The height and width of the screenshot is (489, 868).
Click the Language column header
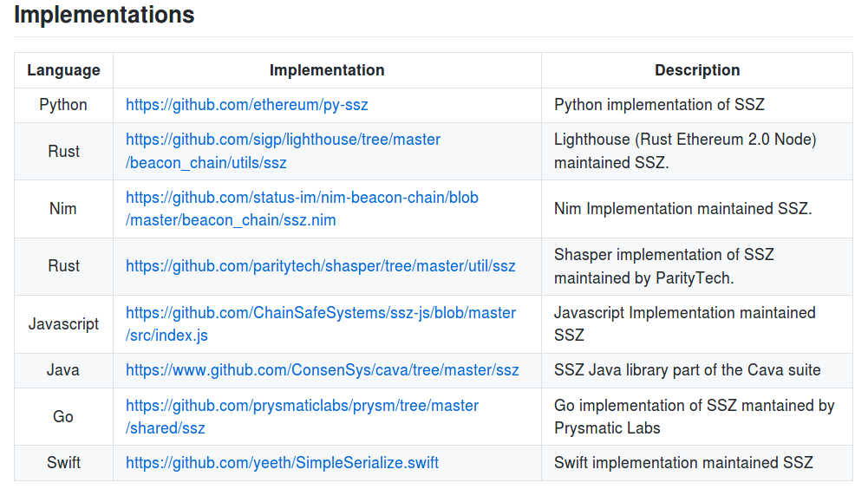pyautogui.click(x=63, y=70)
